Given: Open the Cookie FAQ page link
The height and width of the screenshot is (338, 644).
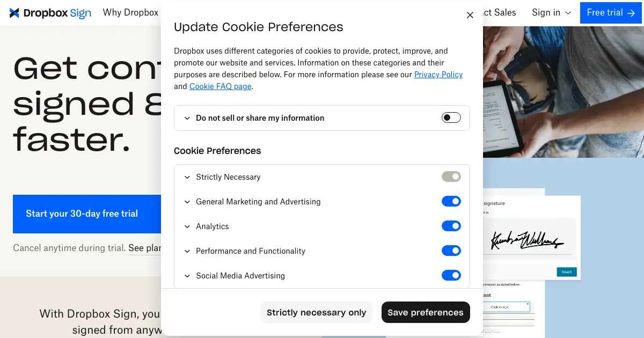Looking at the screenshot, I should (x=220, y=86).
